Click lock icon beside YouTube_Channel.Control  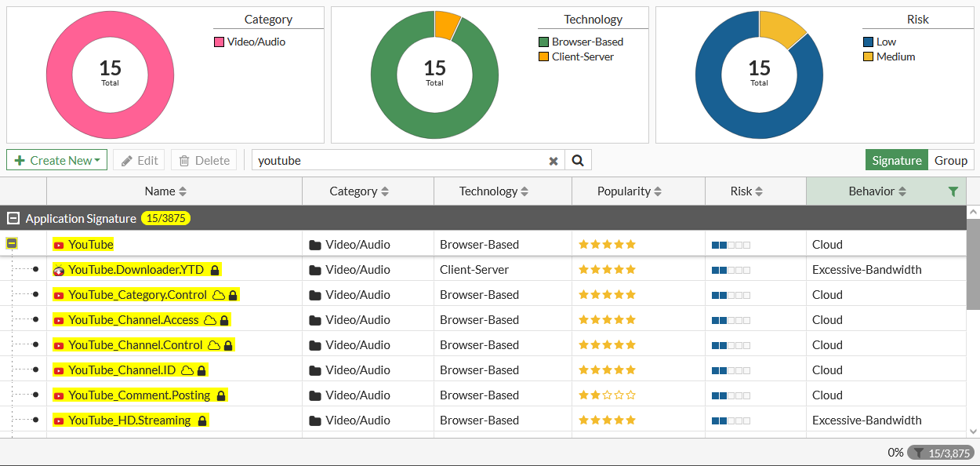coord(228,345)
